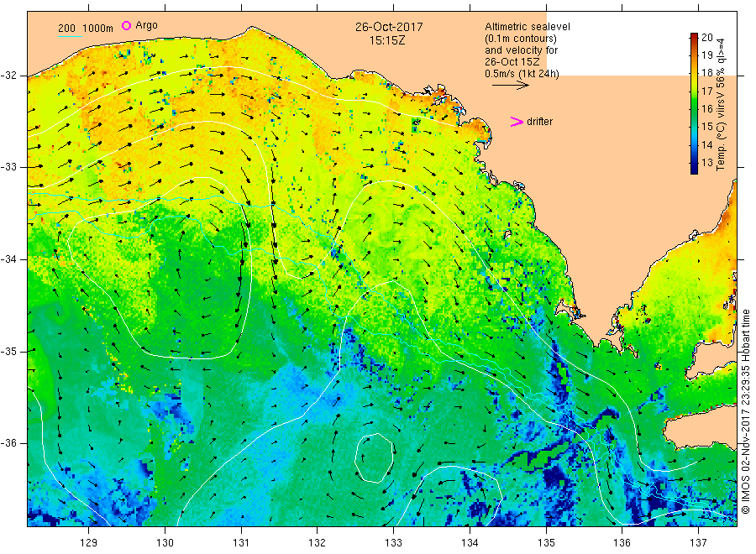Image resolution: width=756 pixels, height=554 pixels.
Task: Click the '26-Oct-2017' date label
Action: pos(389,27)
